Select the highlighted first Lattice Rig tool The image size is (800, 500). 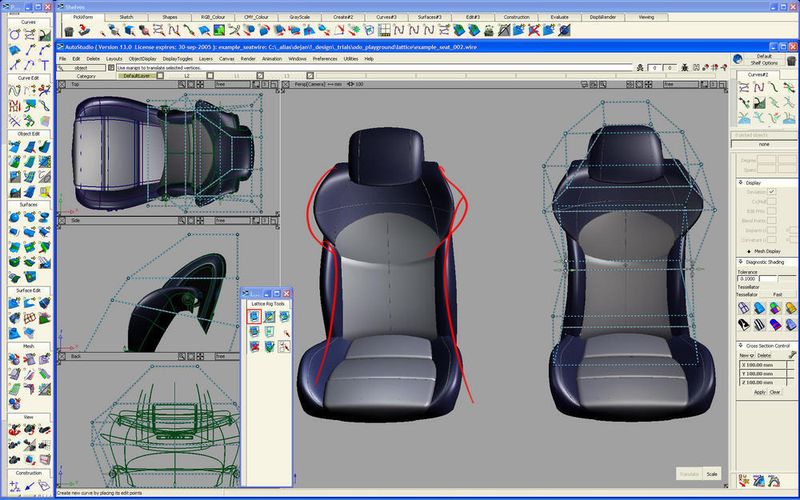tap(255, 315)
